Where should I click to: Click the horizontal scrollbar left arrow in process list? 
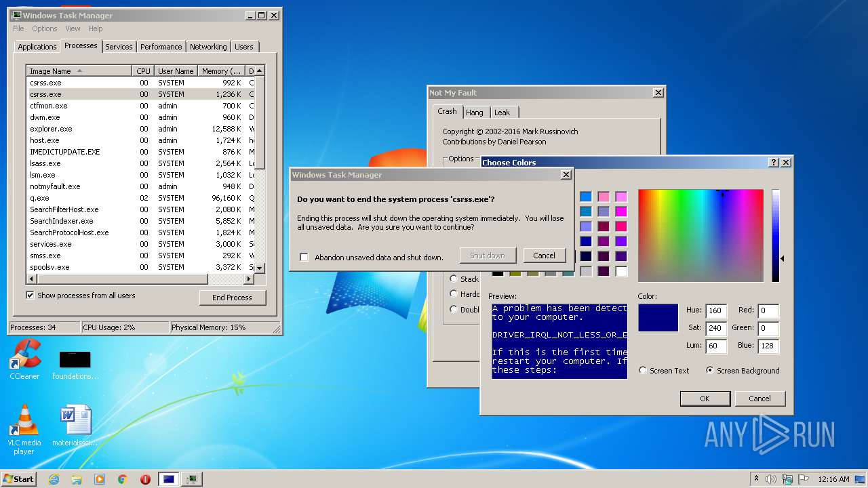point(31,279)
